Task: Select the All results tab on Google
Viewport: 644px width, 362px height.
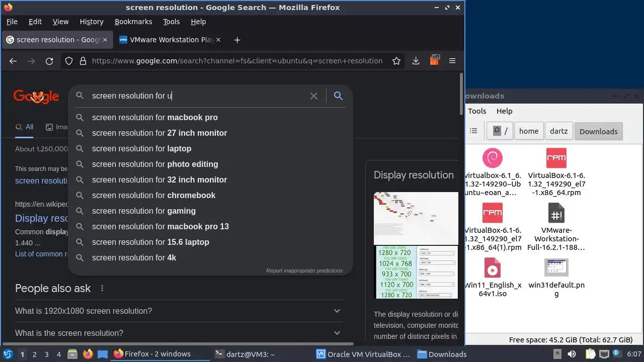Action: [24, 127]
